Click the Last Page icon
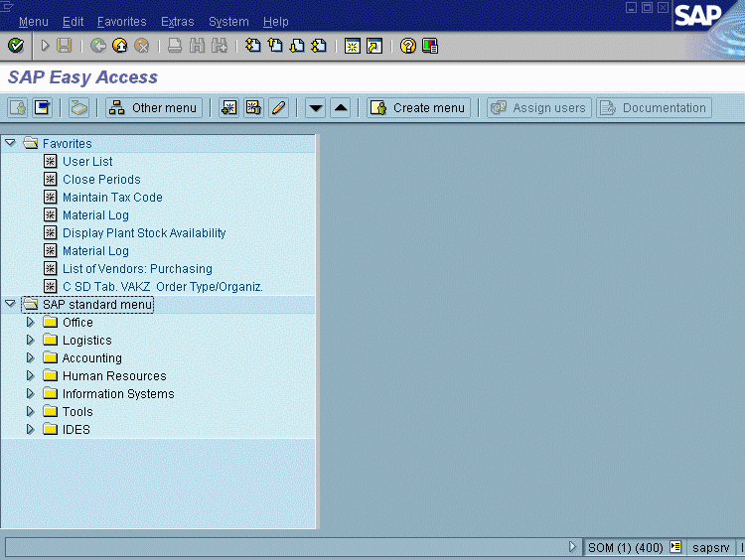 point(319,46)
